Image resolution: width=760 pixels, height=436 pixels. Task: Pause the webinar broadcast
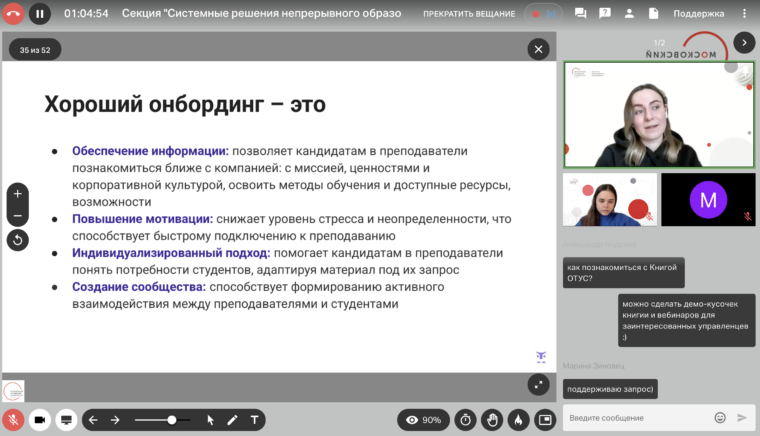coord(39,14)
